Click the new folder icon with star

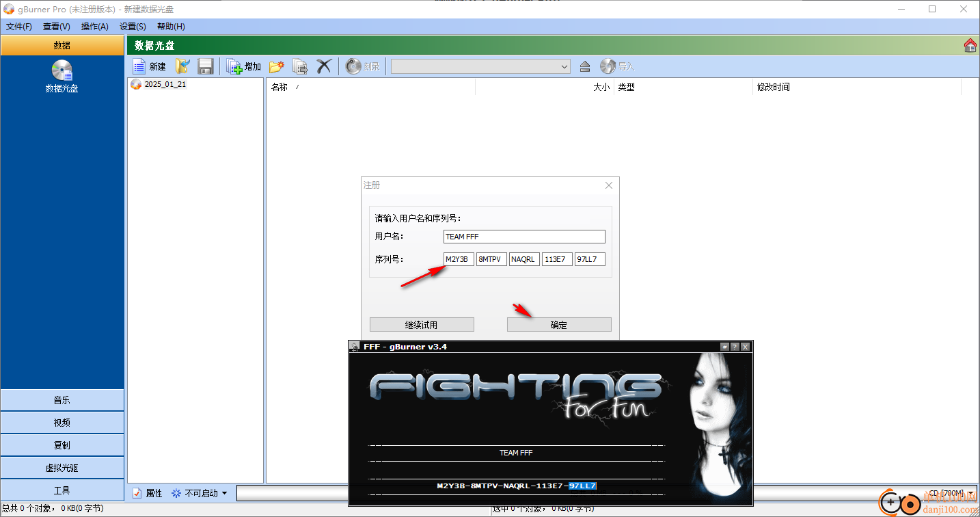(277, 66)
